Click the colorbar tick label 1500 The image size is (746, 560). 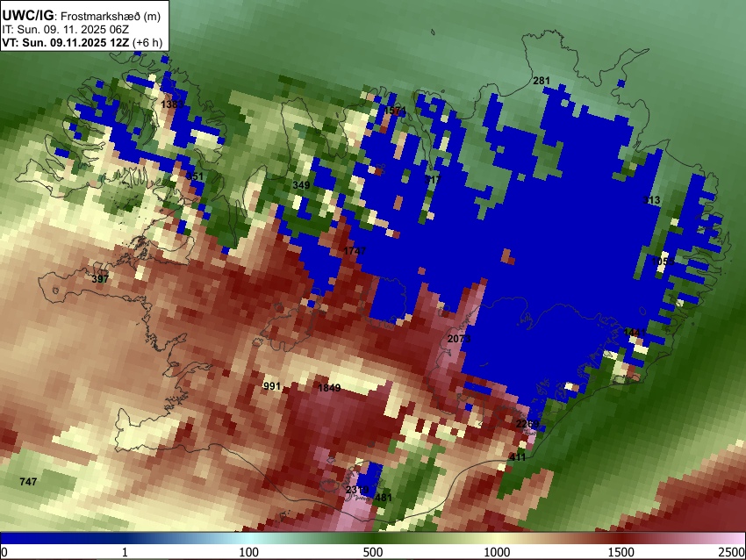point(621,552)
